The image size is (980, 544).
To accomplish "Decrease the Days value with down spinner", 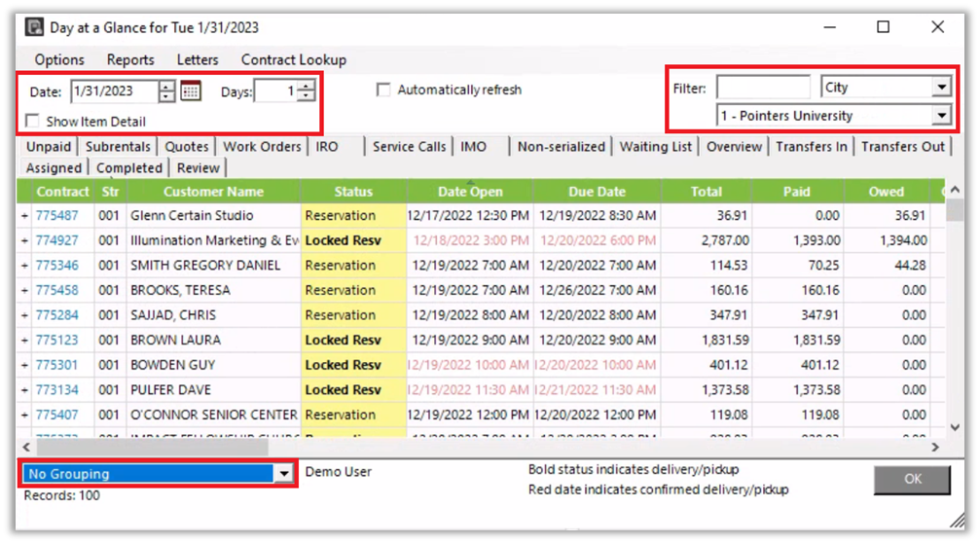I will point(307,96).
